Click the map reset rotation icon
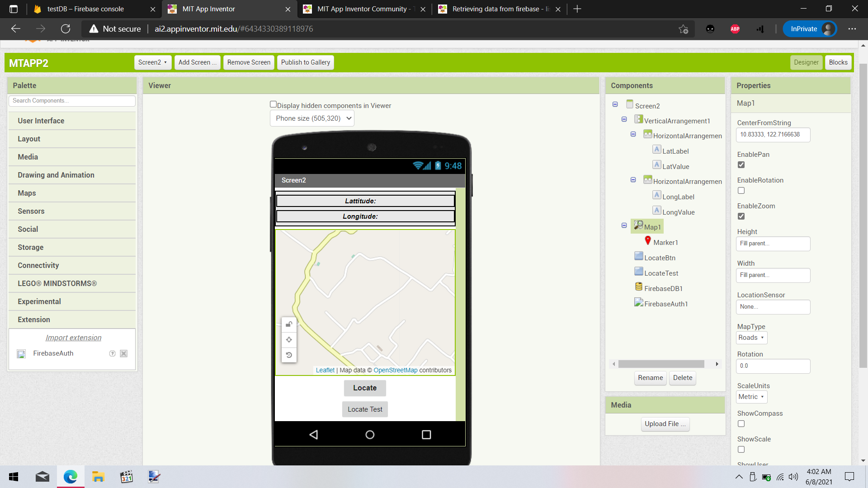The height and width of the screenshot is (488, 868). pyautogui.click(x=289, y=355)
